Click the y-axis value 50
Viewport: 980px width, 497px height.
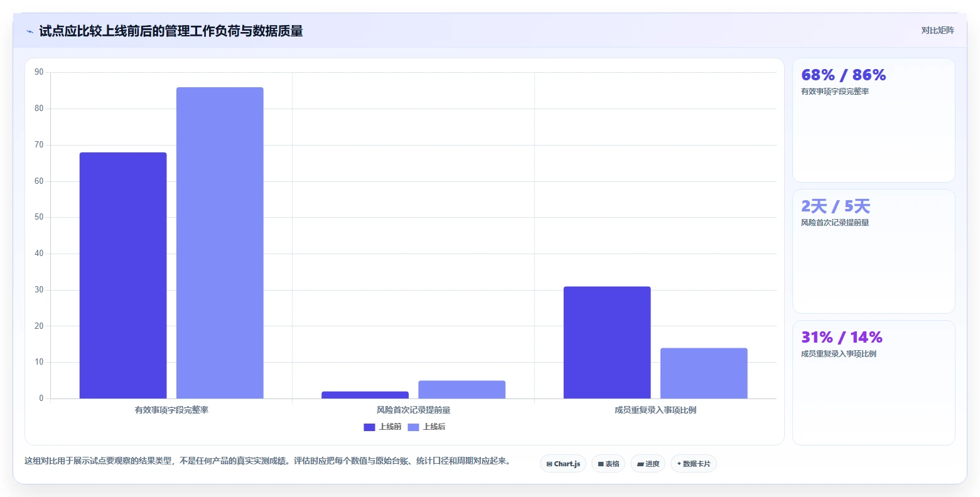pos(40,217)
